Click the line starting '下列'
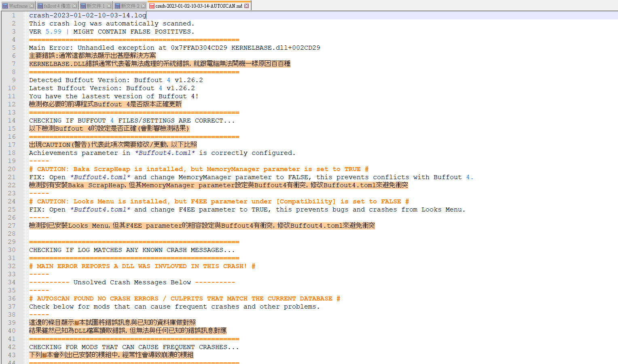 pos(111,355)
